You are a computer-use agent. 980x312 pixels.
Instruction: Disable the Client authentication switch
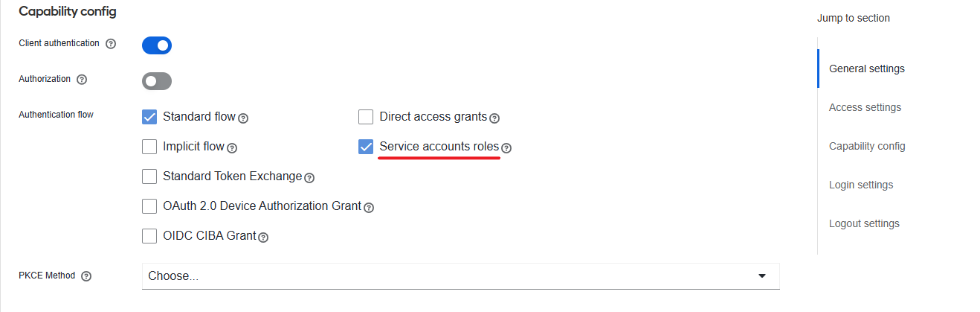pos(157,45)
